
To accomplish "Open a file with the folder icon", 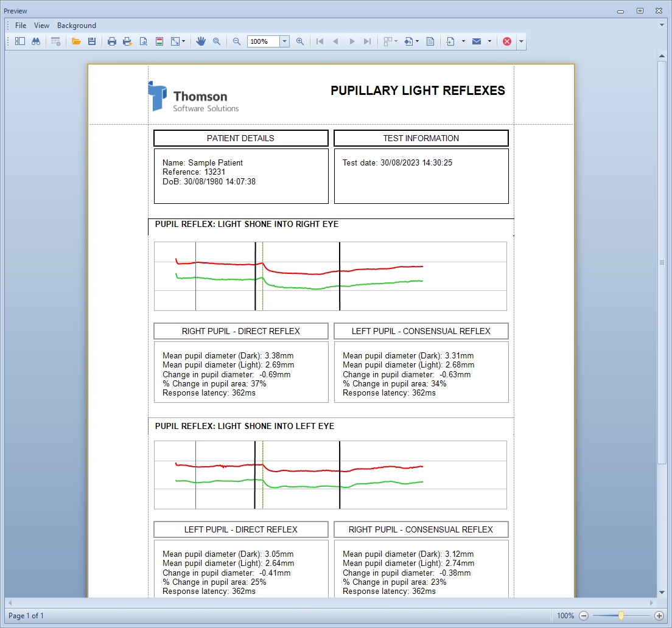I will tap(76, 41).
